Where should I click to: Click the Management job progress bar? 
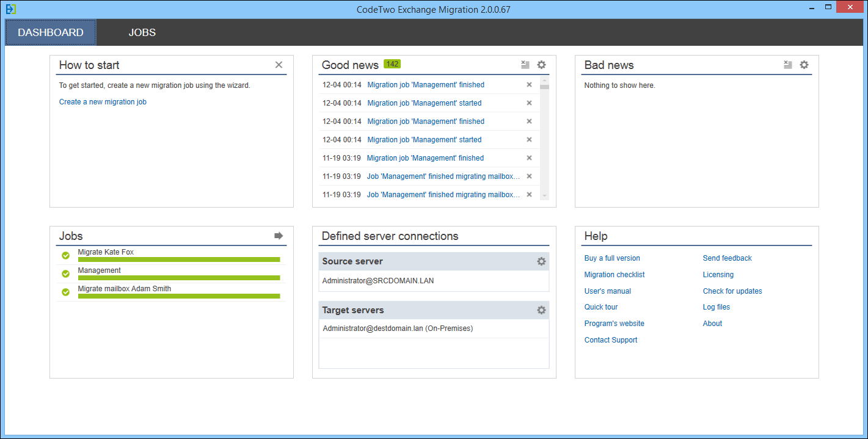click(178, 278)
